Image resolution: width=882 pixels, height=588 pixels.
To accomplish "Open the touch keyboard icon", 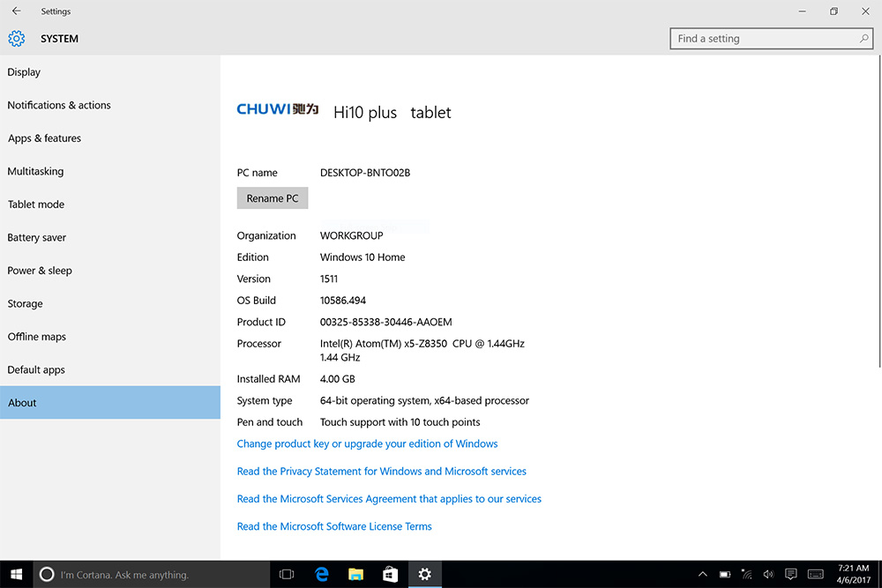I will click(816, 574).
